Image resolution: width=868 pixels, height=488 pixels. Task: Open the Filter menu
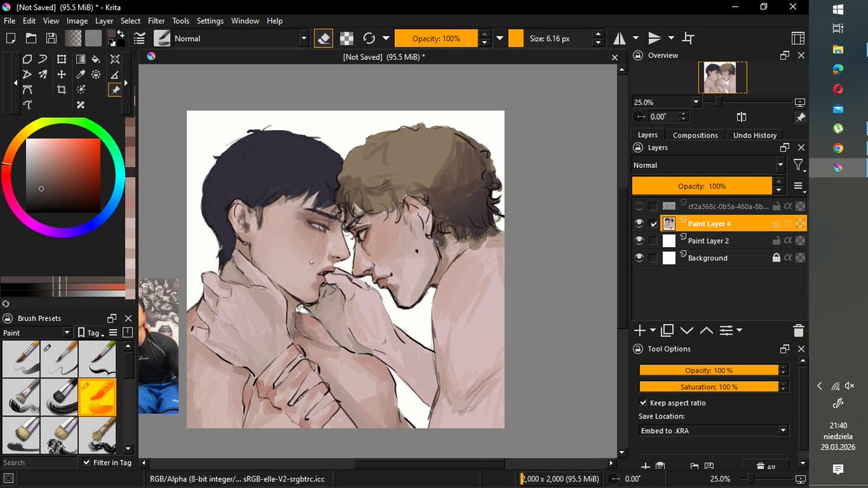pos(156,21)
